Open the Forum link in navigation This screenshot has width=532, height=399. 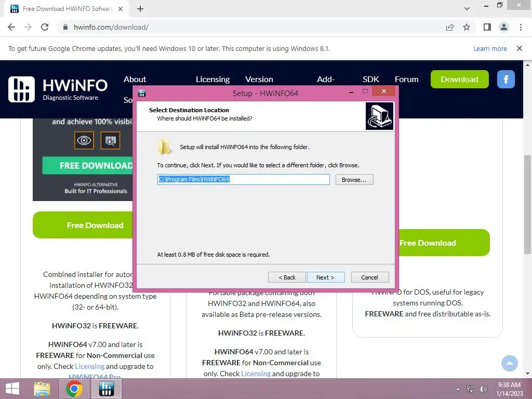click(x=406, y=79)
